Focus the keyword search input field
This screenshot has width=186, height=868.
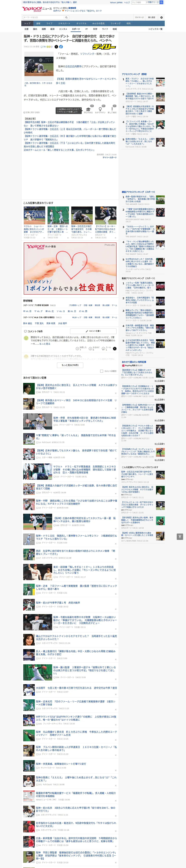(x=43, y=18)
